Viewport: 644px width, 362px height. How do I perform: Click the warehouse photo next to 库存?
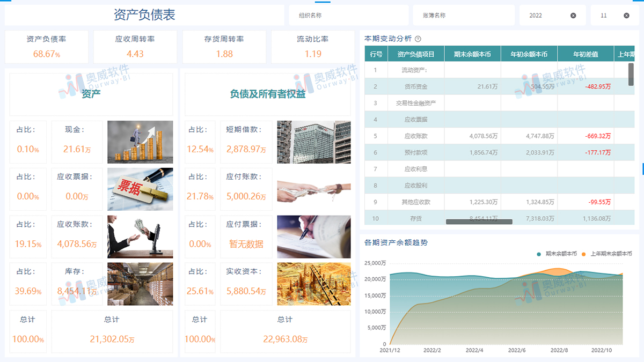pos(140,284)
